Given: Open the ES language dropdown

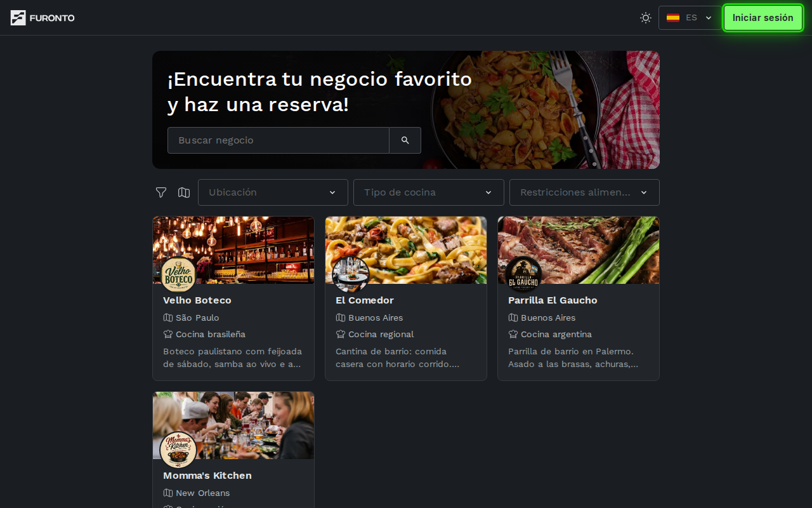Looking at the screenshot, I should tap(690, 18).
